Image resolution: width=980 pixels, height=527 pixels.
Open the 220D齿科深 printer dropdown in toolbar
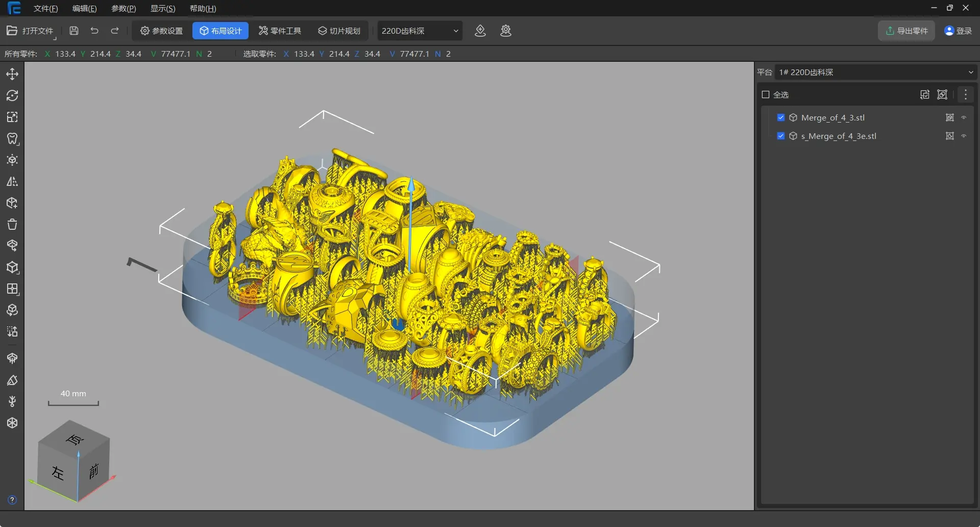click(420, 31)
